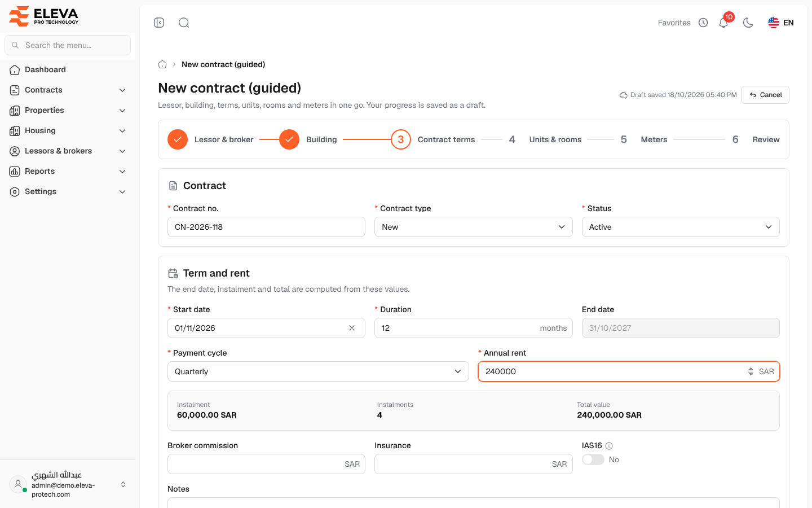Open the Dashboard menu item
The image size is (812, 508).
[68, 69]
